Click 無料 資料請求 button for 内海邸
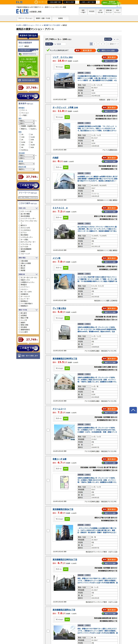Screen dimensions: 138x644 [x=110, y=158]
